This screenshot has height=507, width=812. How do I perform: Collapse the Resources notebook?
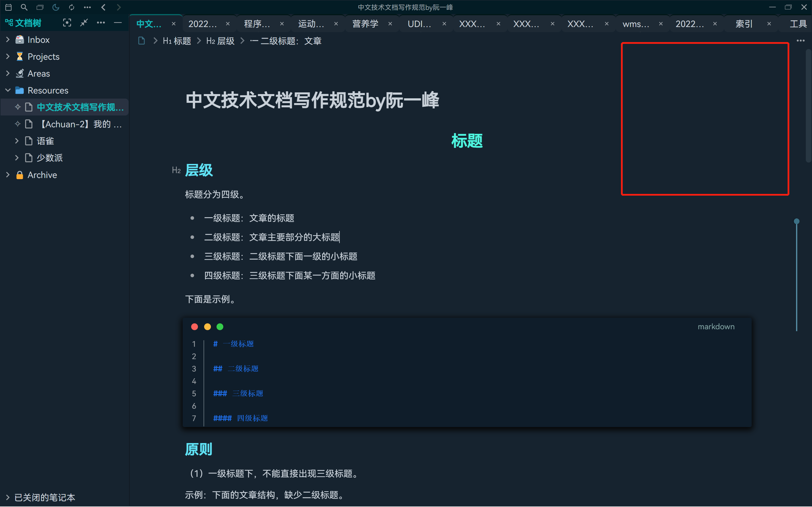pyautogui.click(x=8, y=90)
